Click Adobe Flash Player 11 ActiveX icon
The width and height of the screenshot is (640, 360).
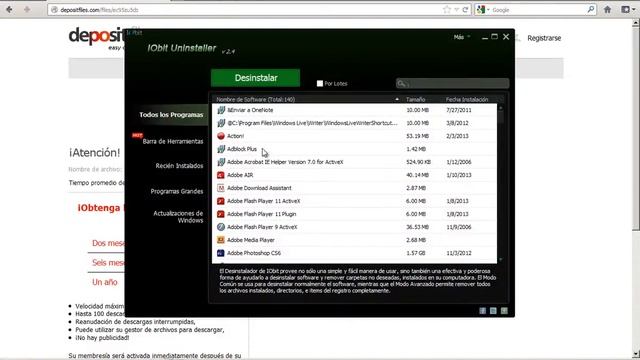pos(221,201)
